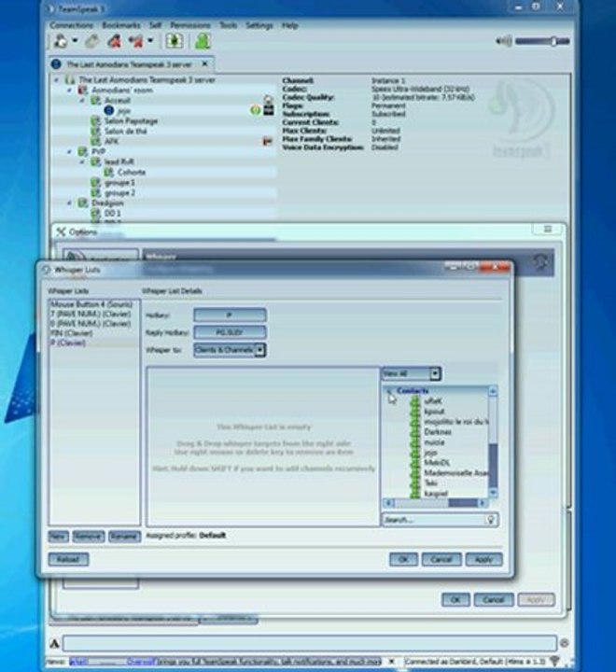Click the Hotkey button showing P
This screenshot has height=672, width=616.
230,315
